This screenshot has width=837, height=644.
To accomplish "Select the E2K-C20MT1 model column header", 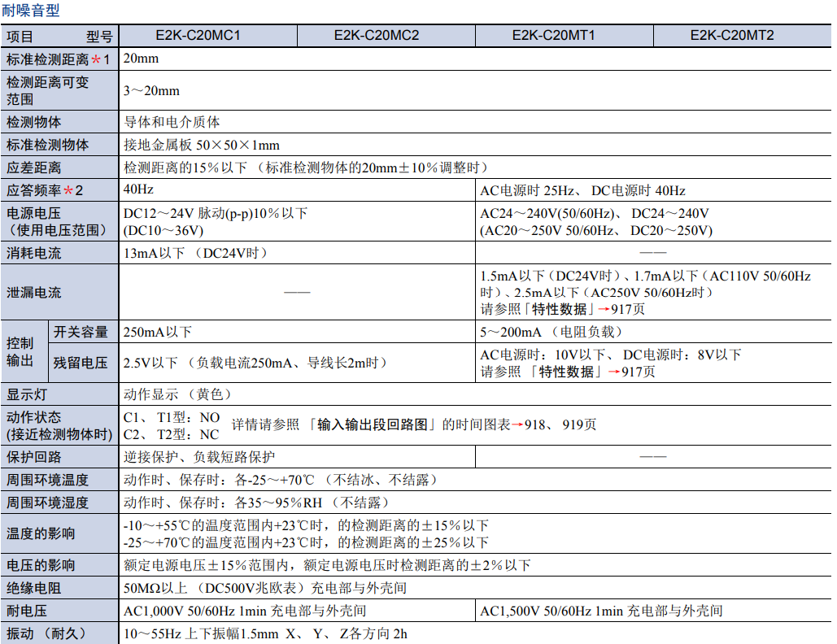I will point(554,35).
